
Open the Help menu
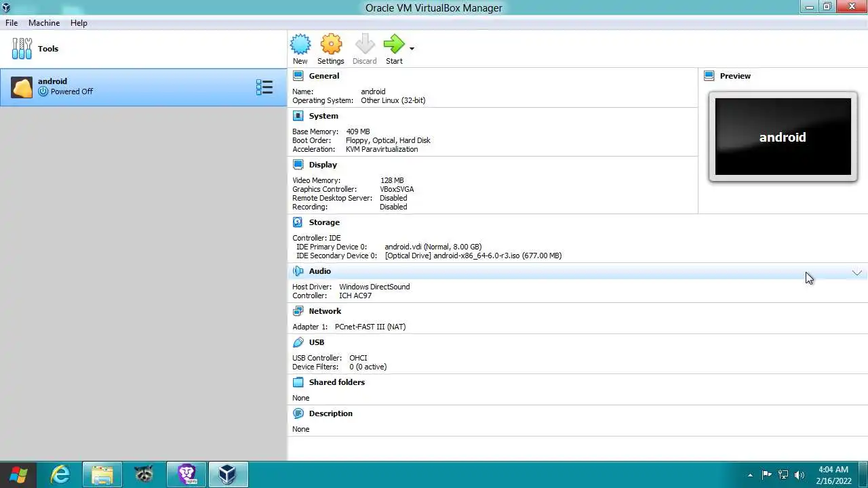[x=79, y=23]
